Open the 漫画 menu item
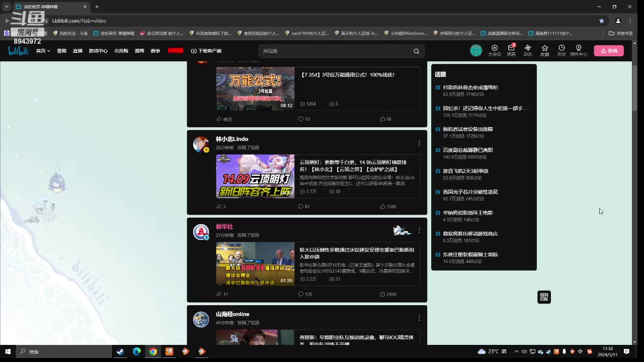This screenshot has height=362, width=644. (x=139, y=51)
